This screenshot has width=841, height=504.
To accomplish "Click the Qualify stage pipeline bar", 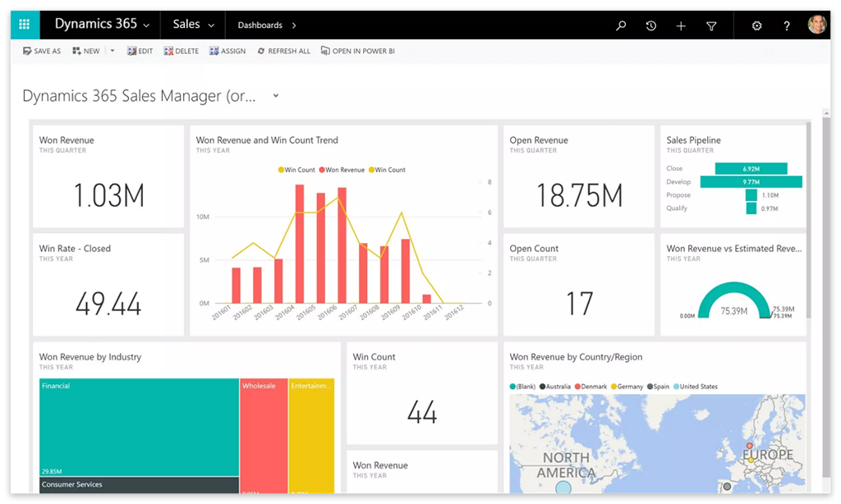I will click(x=751, y=208).
